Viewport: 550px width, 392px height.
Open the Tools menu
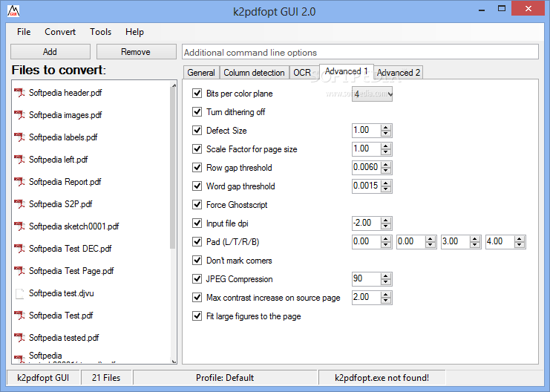click(101, 32)
